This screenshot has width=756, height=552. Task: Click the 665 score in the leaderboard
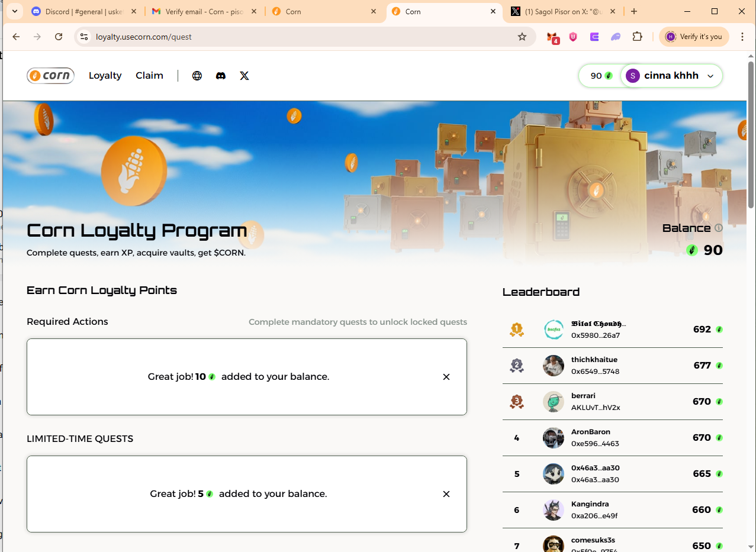click(702, 474)
